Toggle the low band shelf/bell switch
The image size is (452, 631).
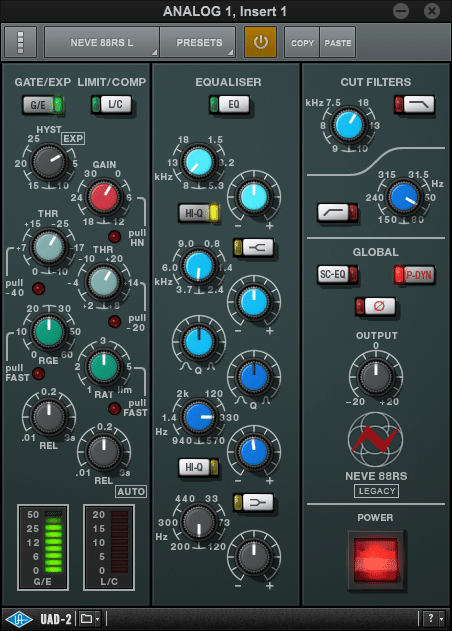254,503
